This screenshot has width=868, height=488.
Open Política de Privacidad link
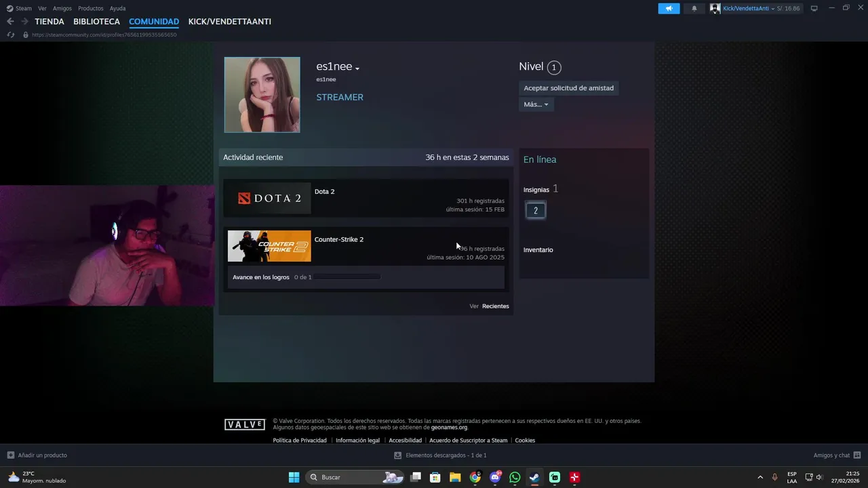point(300,441)
